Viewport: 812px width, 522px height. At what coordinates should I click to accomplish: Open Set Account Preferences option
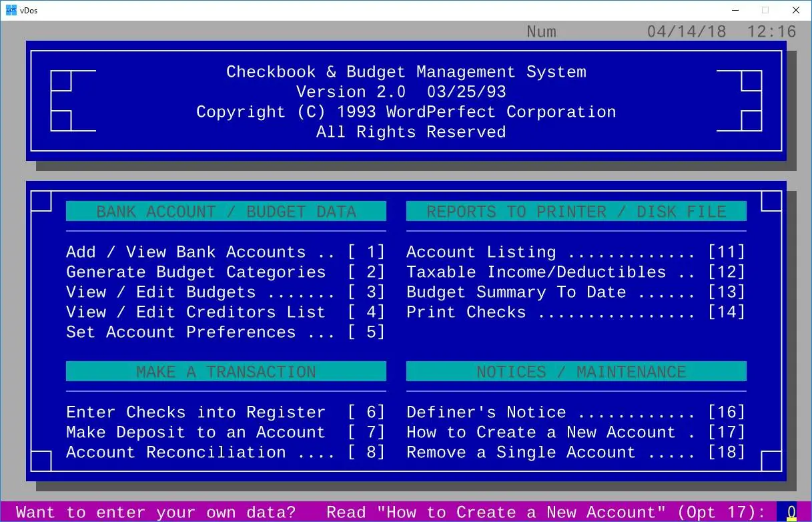226,332
